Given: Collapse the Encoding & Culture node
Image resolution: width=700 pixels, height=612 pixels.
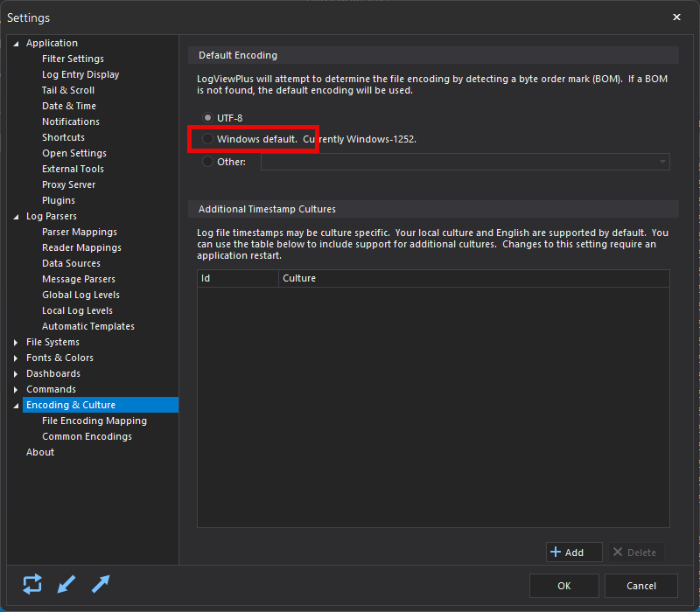Looking at the screenshot, I should [x=16, y=406].
